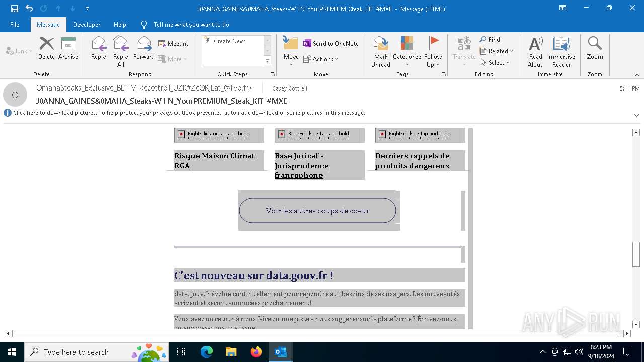Open the notification center icon
The width and height of the screenshot is (644, 362).
pyautogui.click(x=627, y=352)
